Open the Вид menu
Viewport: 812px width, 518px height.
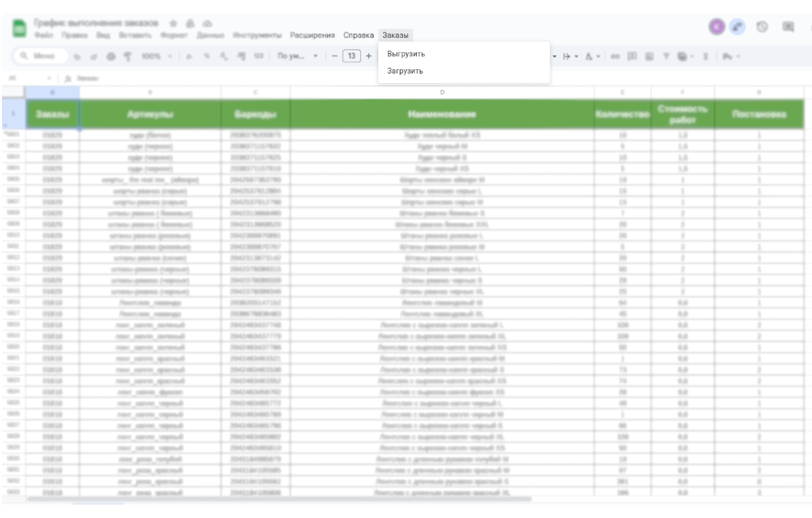103,35
